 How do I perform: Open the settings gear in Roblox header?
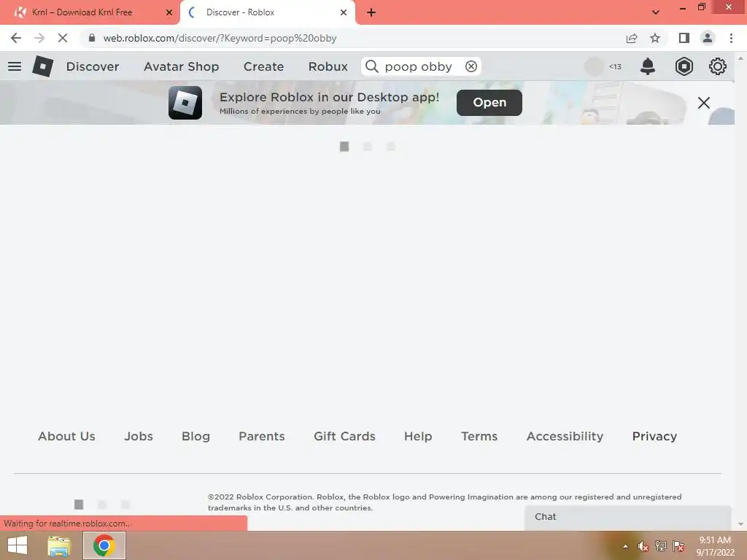point(718,66)
